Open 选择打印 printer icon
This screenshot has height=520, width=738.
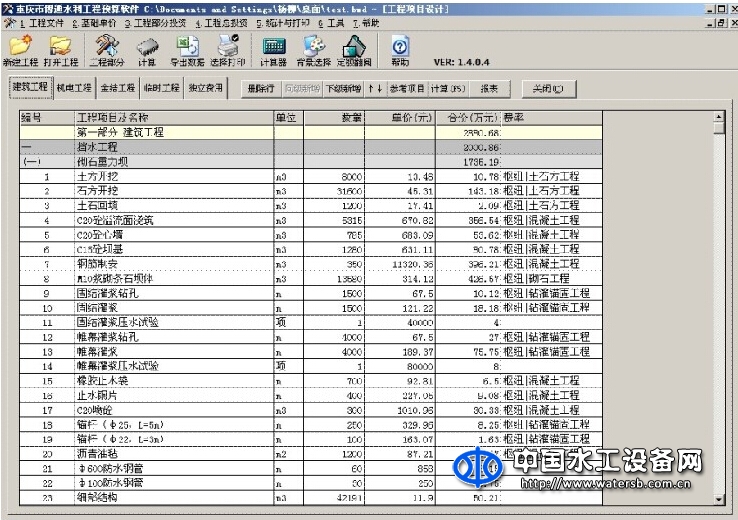pos(228,51)
